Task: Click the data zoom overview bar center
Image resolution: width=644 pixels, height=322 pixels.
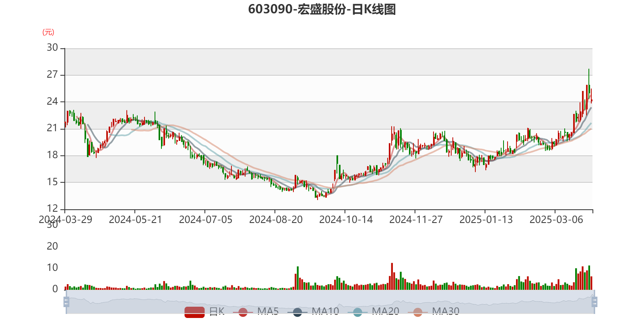Action: [330, 302]
